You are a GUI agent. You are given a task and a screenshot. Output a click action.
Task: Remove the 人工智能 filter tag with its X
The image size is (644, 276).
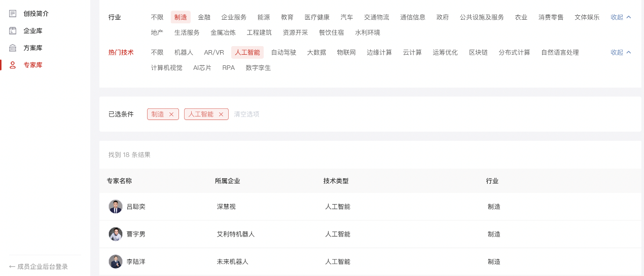coord(221,114)
